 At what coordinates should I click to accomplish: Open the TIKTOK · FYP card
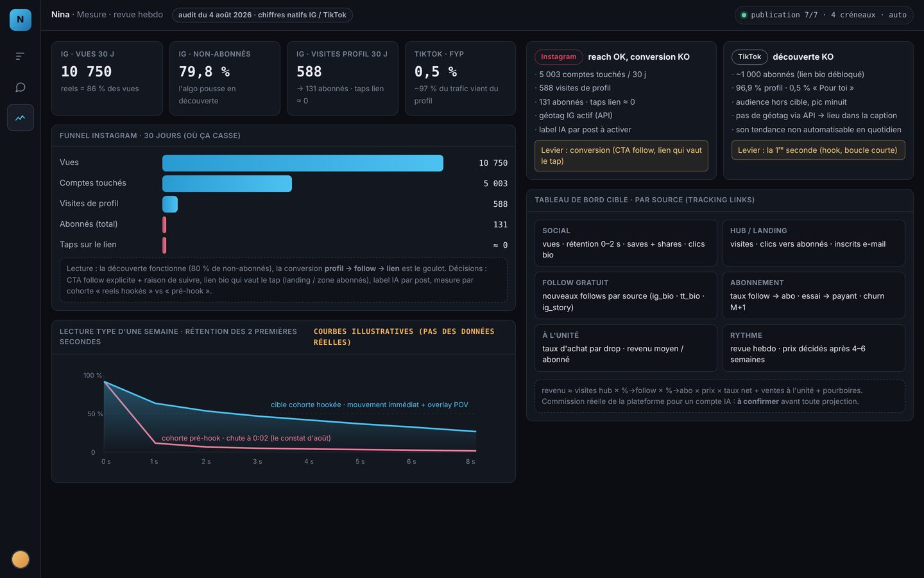pyautogui.click(x=460, y=78)
